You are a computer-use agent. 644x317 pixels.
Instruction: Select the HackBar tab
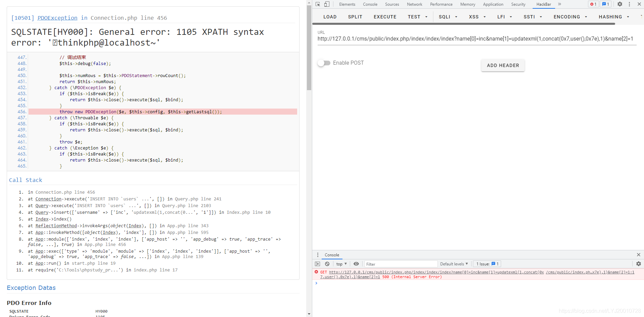[x=544, y=4]
